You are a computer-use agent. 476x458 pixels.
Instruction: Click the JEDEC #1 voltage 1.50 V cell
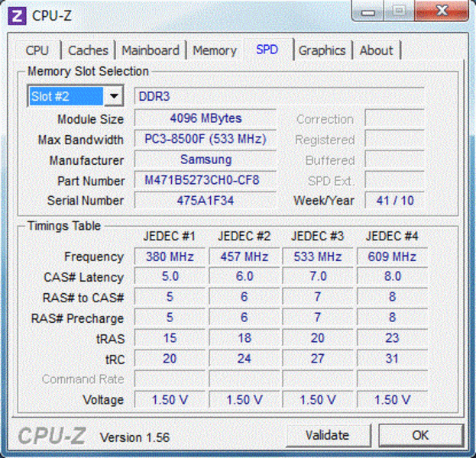pos(170,400)
